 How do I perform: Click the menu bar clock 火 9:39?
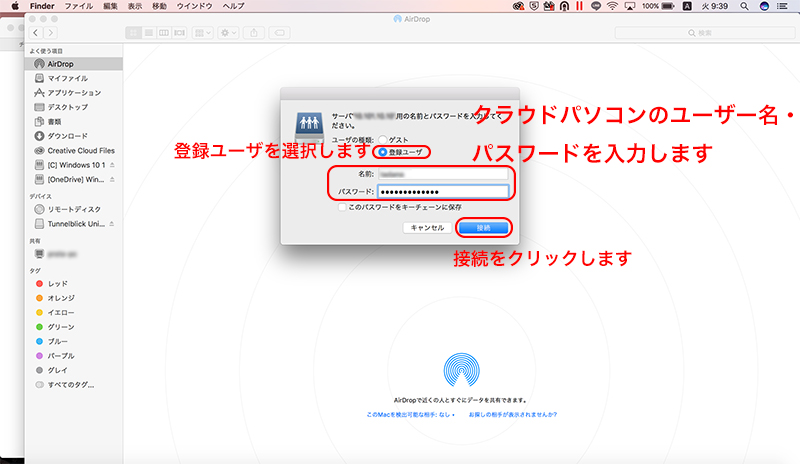point(714,6)
